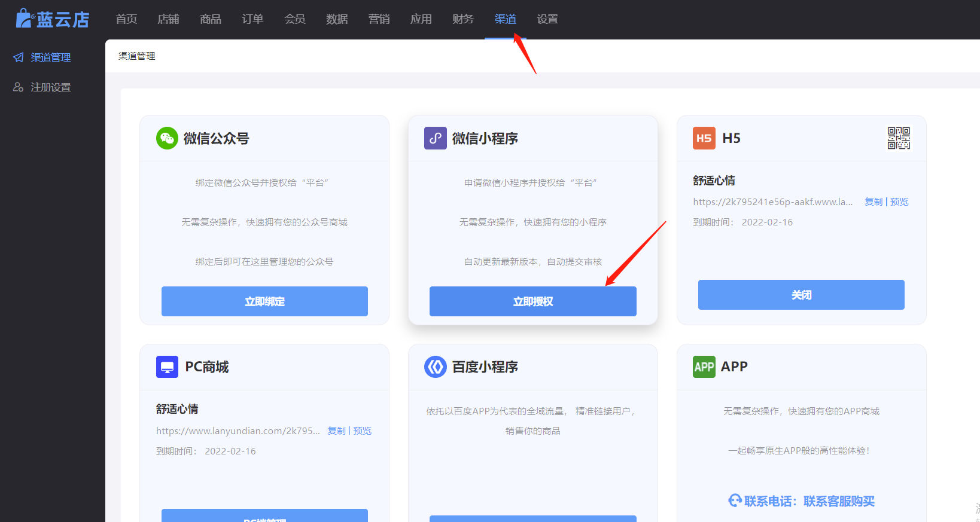Select 渠道管理 in the sidebar

tap(51, 57)
